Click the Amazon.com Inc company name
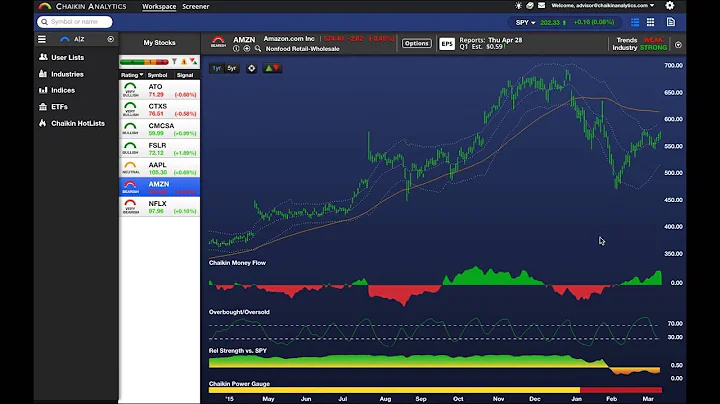720x404 pixels. pyautogui.click(x=289, y=39)
